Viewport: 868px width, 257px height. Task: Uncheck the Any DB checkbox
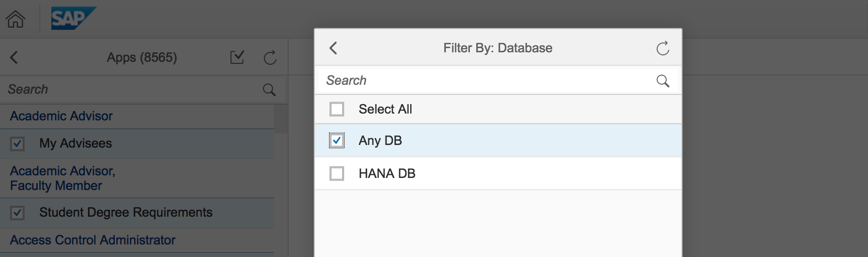337,140
